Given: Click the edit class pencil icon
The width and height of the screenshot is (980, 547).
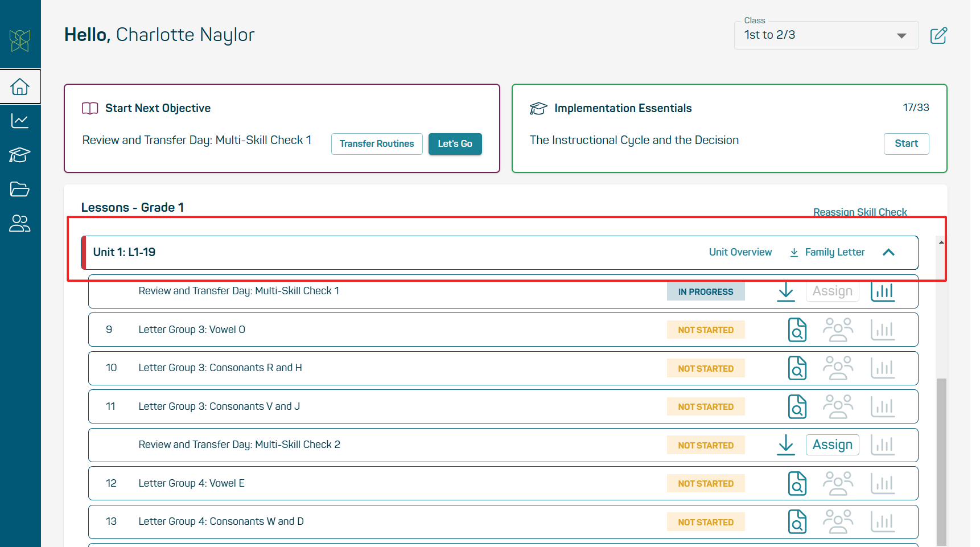Looking at the screenshot, I should pos(938,35).
